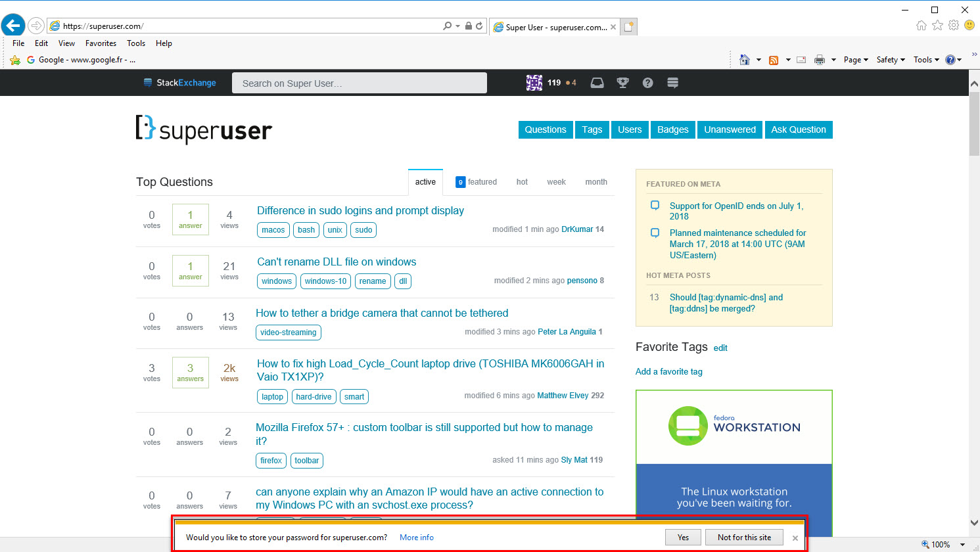Switch to the month questions tab
The image size is (980, 552).
click(x=596, y=182)
